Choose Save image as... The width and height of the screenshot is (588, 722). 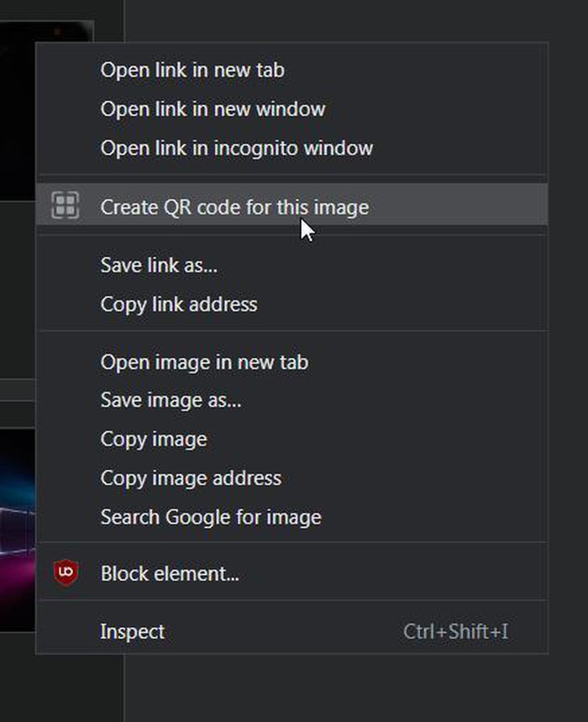(x=171, y=401)
